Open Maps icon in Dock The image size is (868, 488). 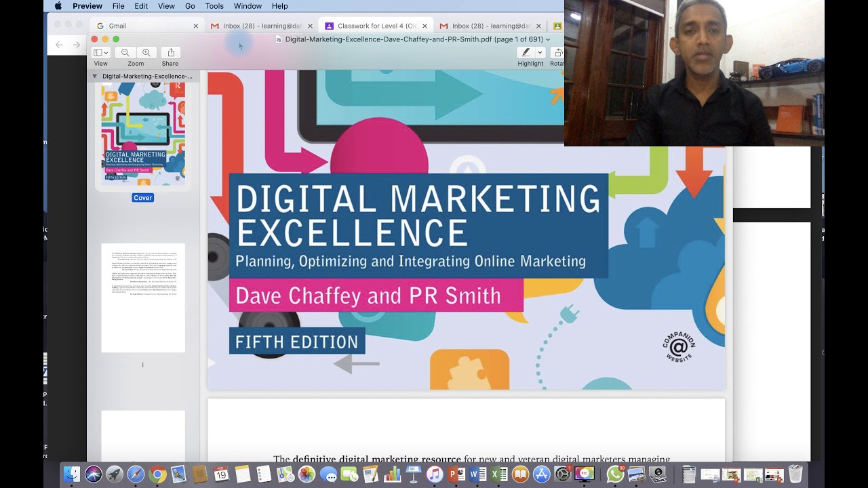[285, 474]
